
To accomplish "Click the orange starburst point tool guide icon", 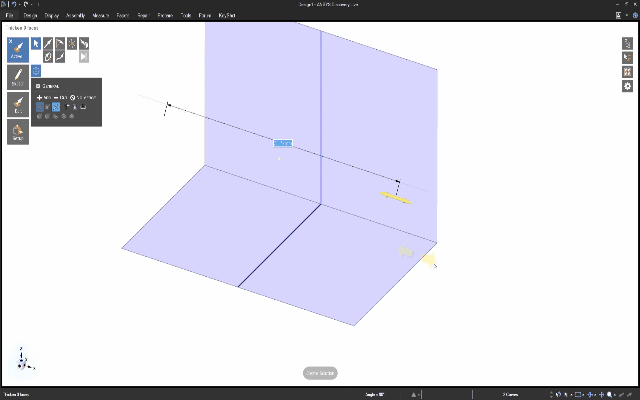I will pos(72,43).
